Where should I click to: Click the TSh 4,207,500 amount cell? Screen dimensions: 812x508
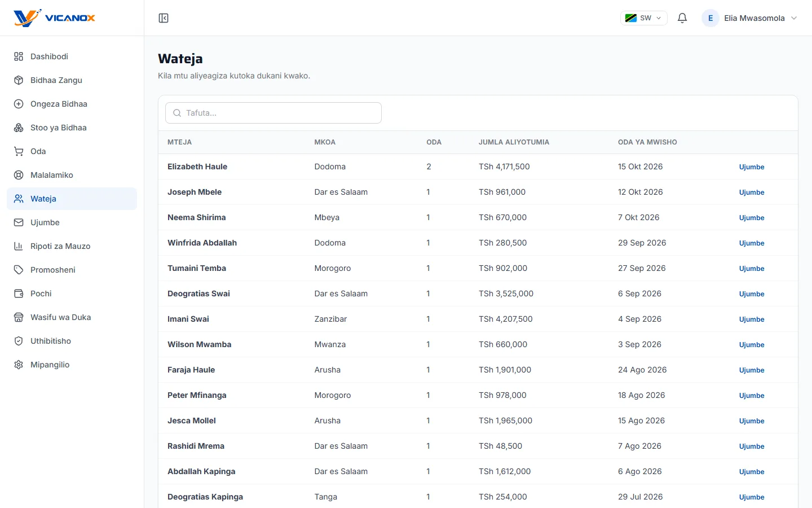pyautogui.click(x=505, y=319)
